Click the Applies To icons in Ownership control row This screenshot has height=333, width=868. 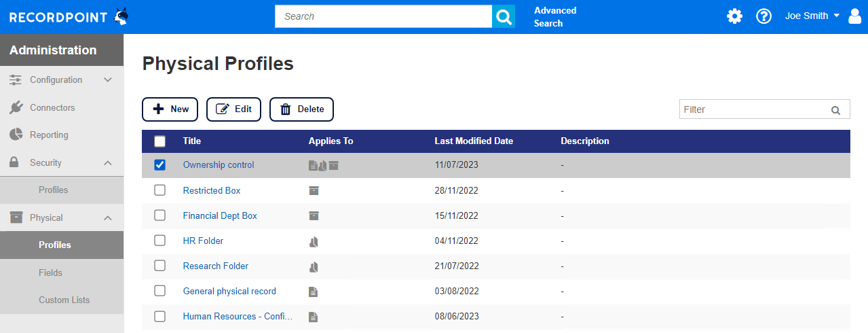click(324, 165)
